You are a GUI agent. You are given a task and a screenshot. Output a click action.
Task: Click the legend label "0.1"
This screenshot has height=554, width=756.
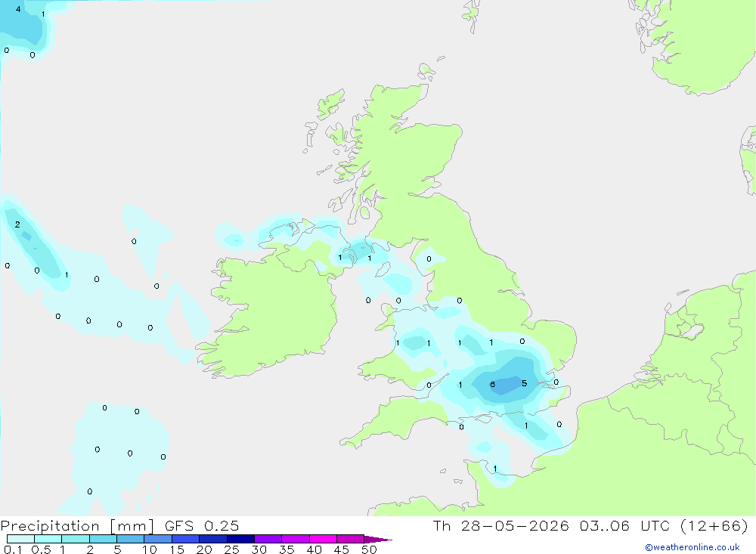tap(13, 549)
